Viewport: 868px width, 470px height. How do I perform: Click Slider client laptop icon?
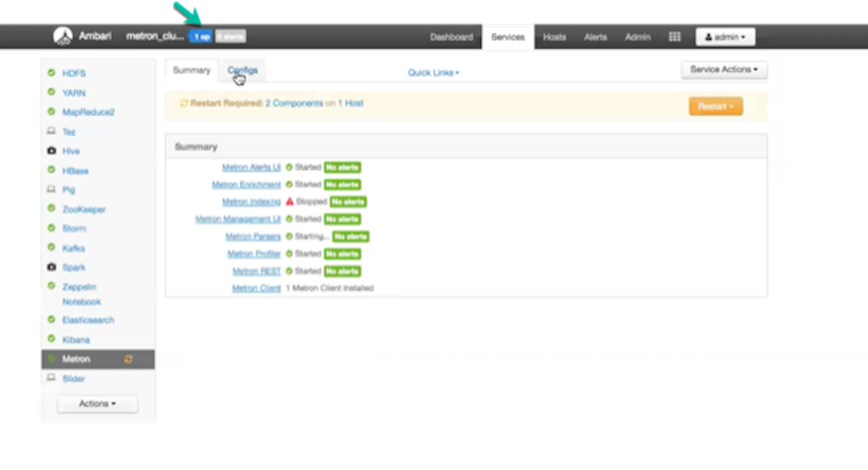(51, 378)
